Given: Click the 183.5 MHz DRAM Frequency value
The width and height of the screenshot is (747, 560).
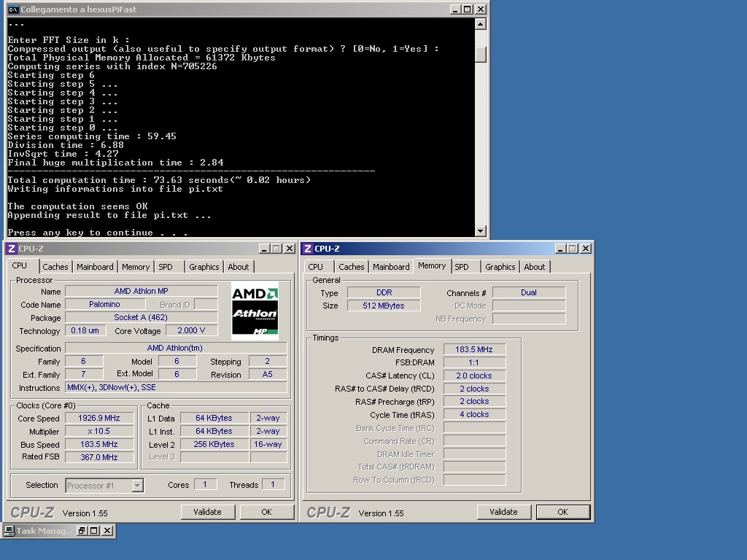Looking at the screenshot, I should 474,349.
